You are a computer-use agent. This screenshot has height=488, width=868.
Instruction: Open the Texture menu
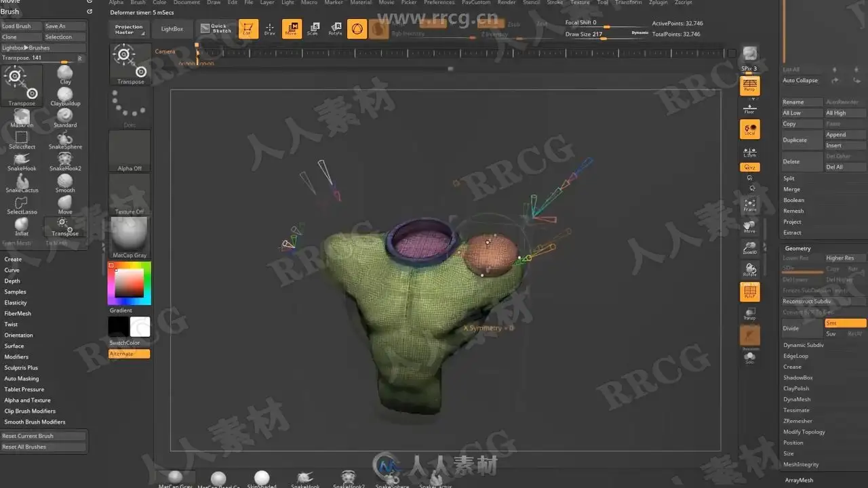click(x=580, y=3)
